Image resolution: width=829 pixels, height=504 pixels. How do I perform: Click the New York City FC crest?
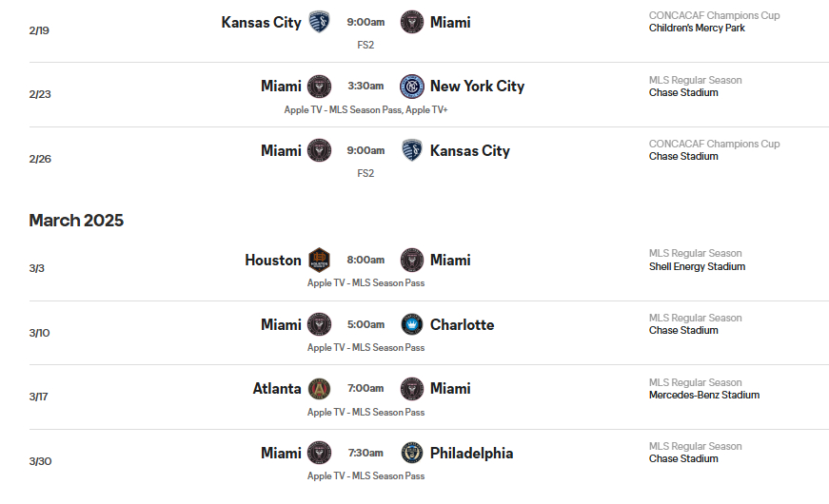click(412, 87)
